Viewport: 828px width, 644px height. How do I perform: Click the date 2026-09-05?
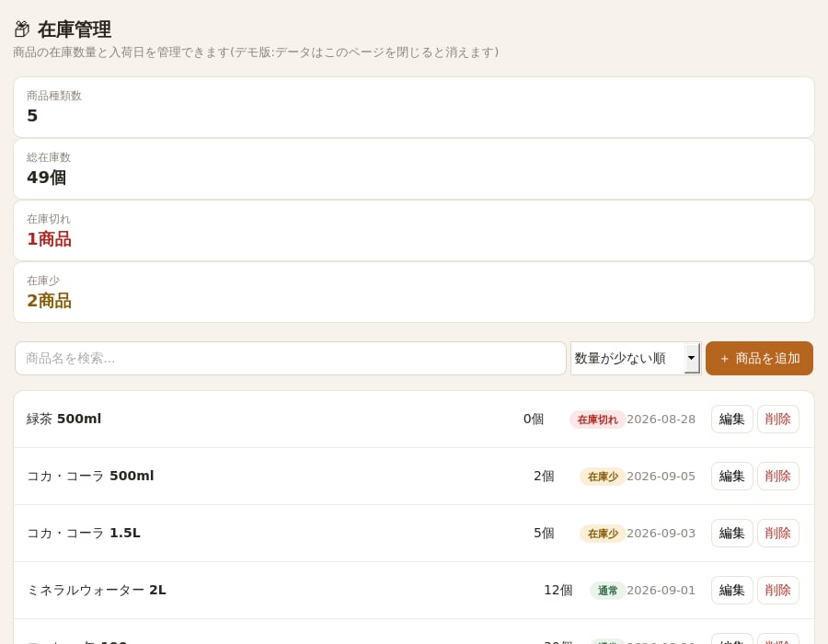661,477
